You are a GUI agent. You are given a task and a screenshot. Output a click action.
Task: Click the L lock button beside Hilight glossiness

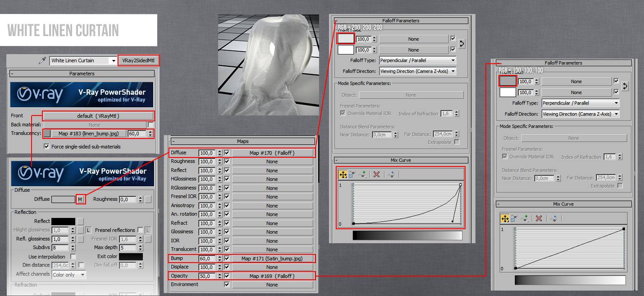(88, 230)
